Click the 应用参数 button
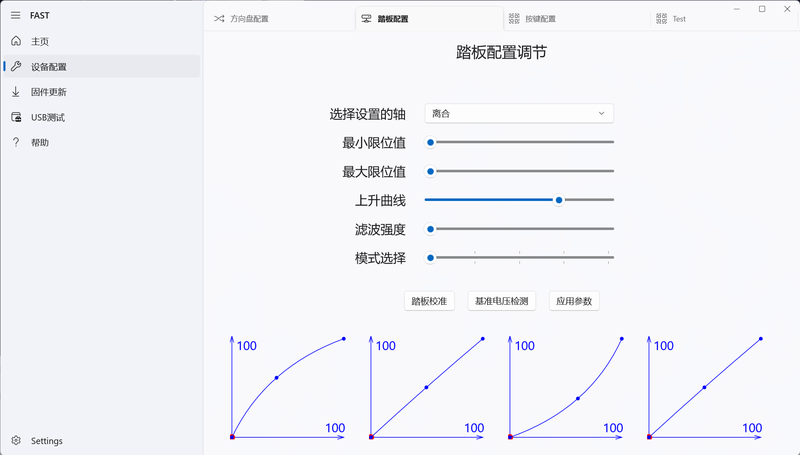The image size is (800, 455). tap(574, 301)
